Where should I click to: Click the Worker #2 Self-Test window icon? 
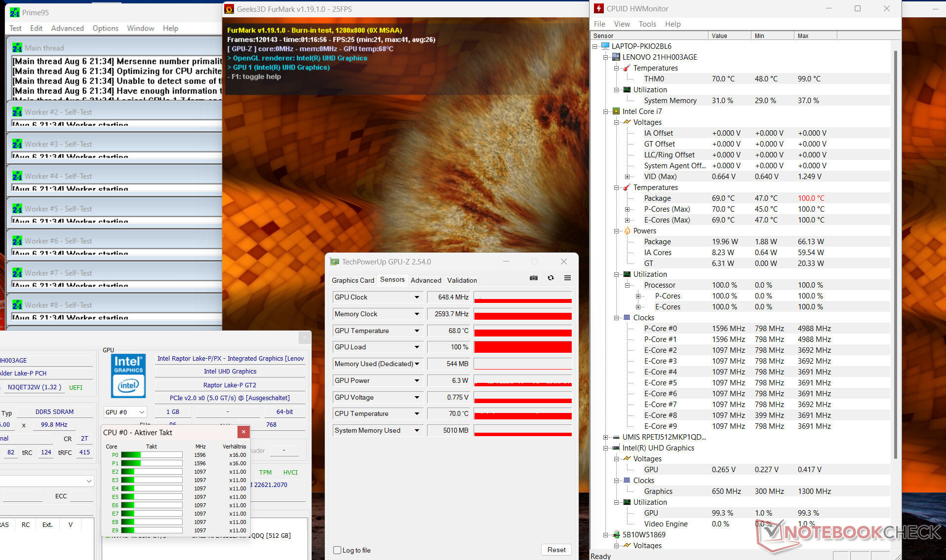pyautogui.click(x=17, y=112)
